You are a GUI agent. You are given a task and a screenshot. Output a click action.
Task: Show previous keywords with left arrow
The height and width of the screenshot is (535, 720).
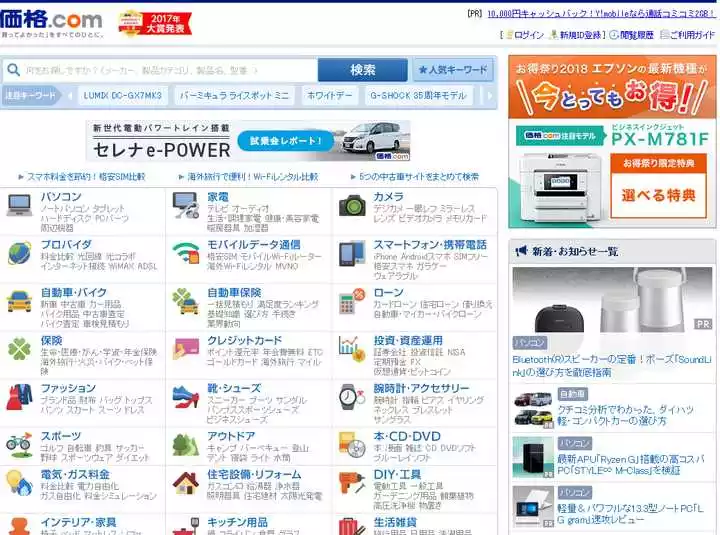pos(70,96)
